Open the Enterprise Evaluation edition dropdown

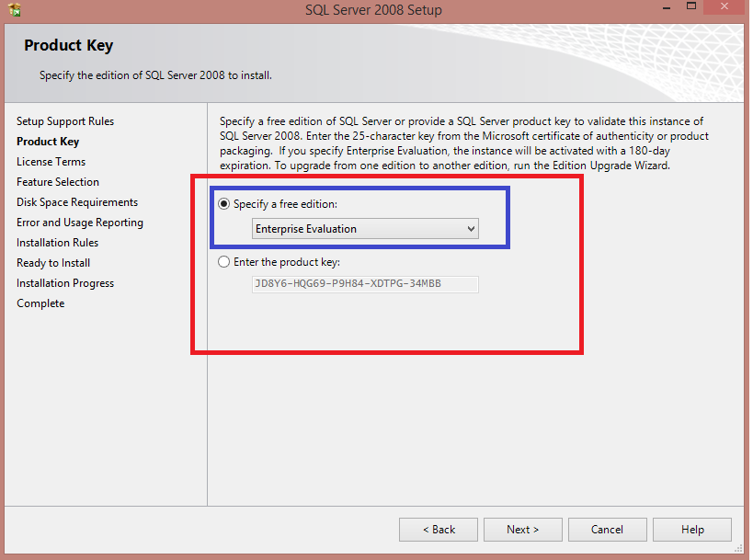click(365, 229)
